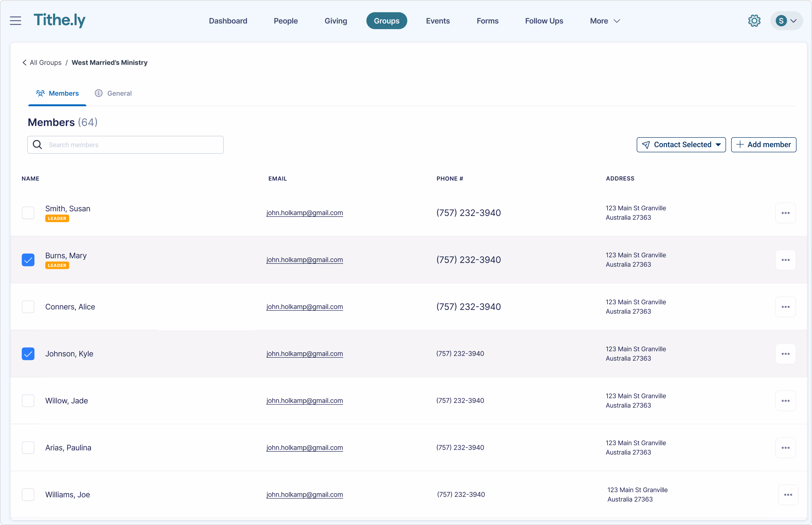Click the send icon in Contact Selected
Screen dimensions: 812x525
tap(646, 145)
